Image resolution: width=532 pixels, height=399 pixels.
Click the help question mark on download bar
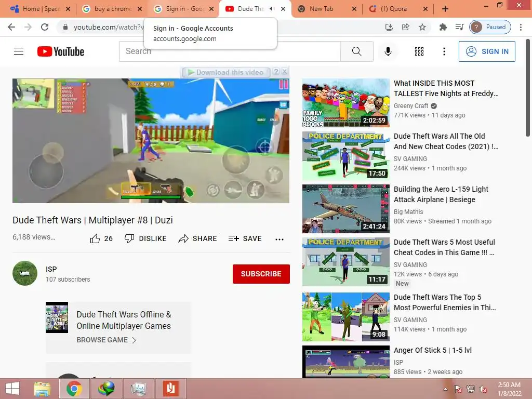[276, 72]
